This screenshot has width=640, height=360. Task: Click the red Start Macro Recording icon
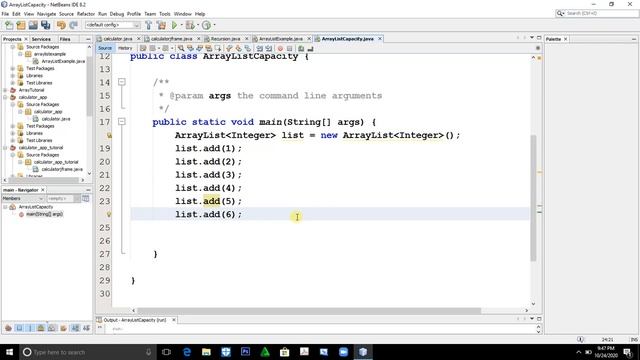280,48
